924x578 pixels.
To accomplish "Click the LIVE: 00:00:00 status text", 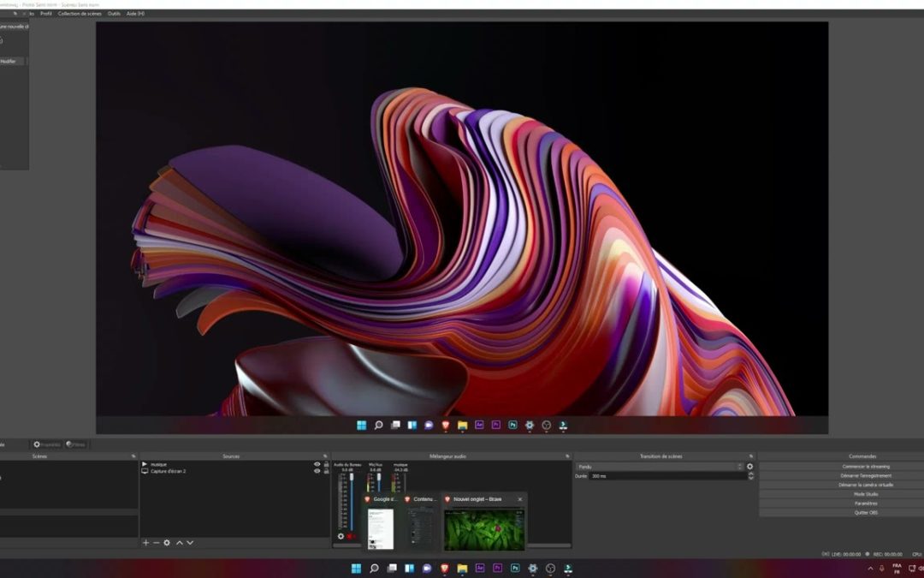I will (x=846, y=554).
